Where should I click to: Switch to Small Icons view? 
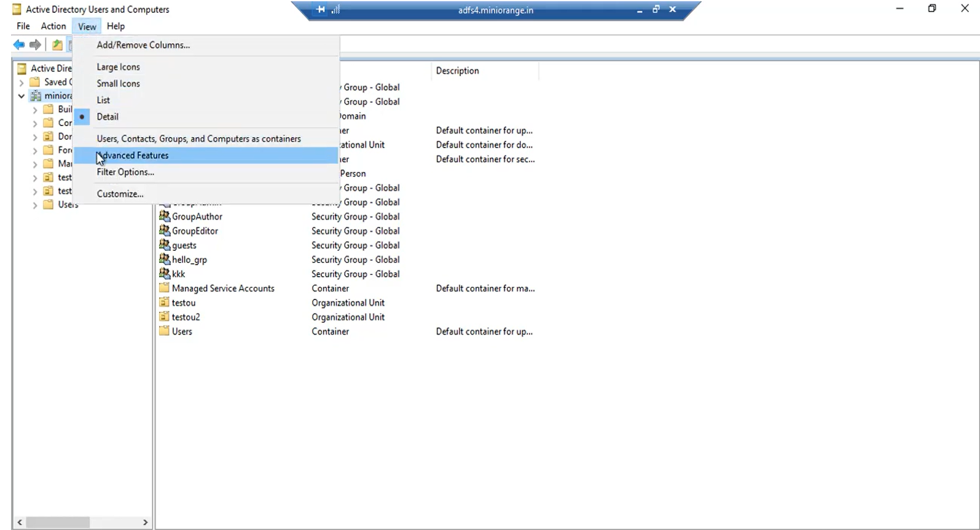click(206, 84)
